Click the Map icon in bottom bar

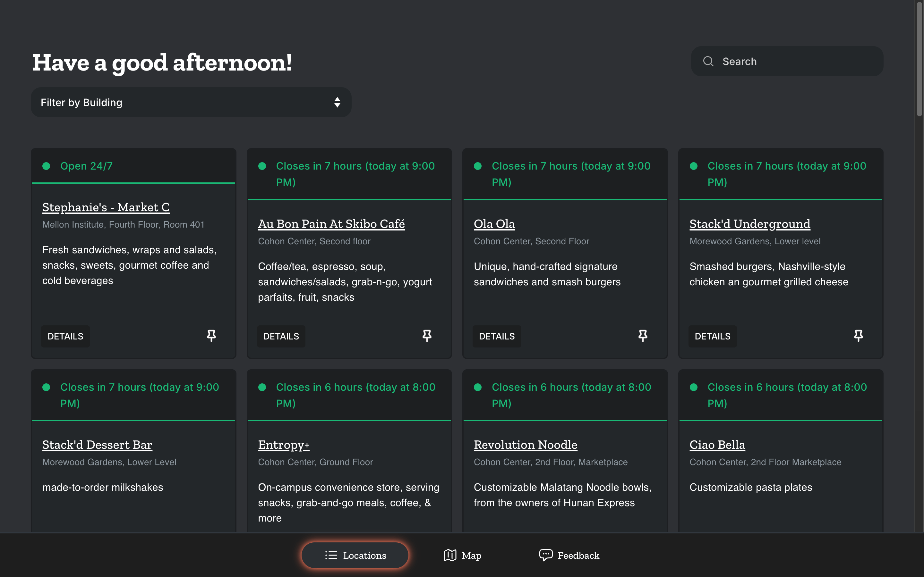click(450, 555)
